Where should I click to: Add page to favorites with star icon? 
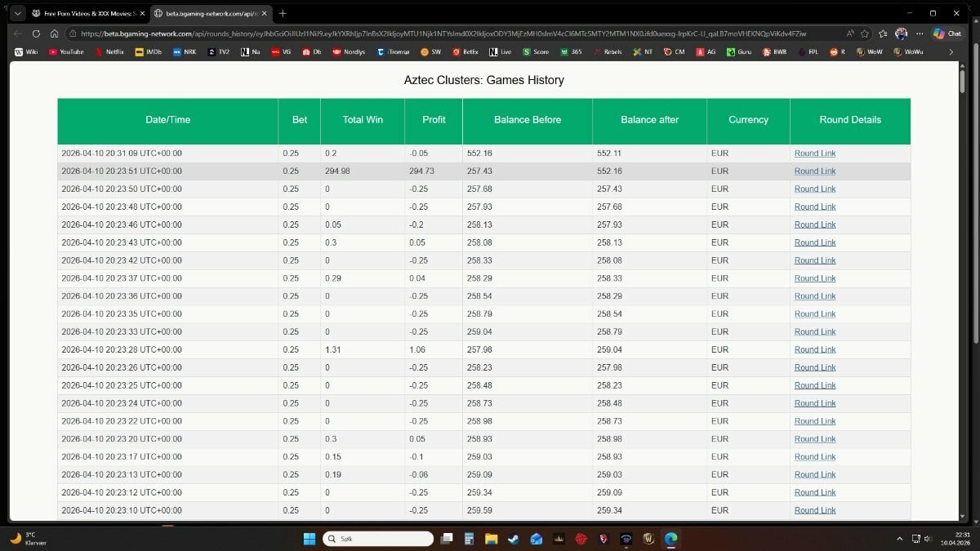(x=864, y=33)
